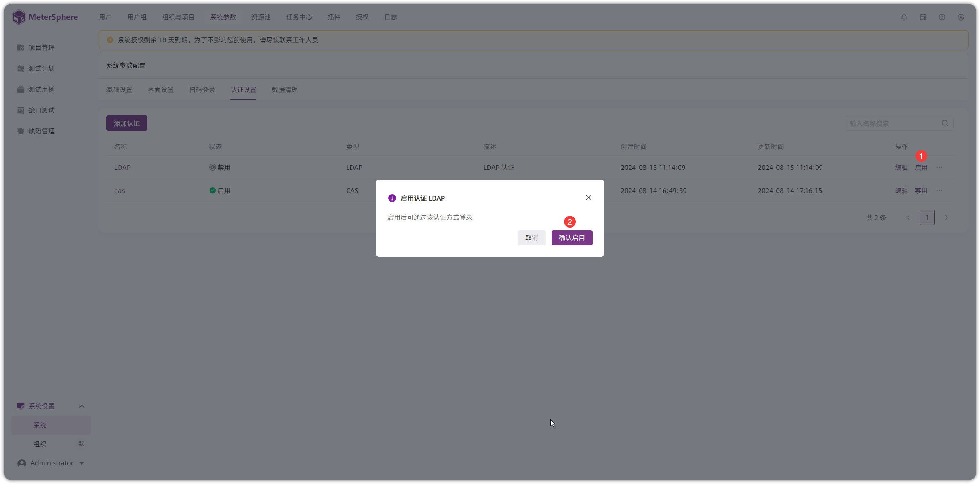The image size is (980, 484).
Task: Open 资源池 top menu
Action: [x=261, y=17]
